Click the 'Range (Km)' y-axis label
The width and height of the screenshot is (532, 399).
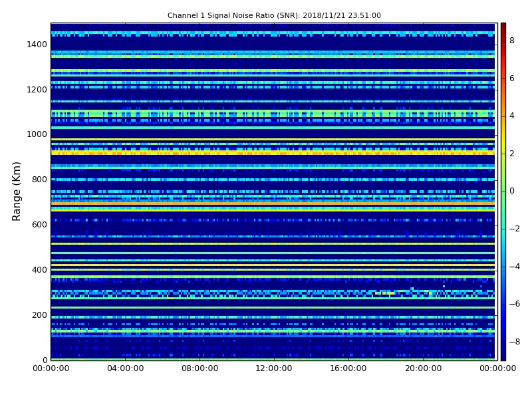coord(16,192)
